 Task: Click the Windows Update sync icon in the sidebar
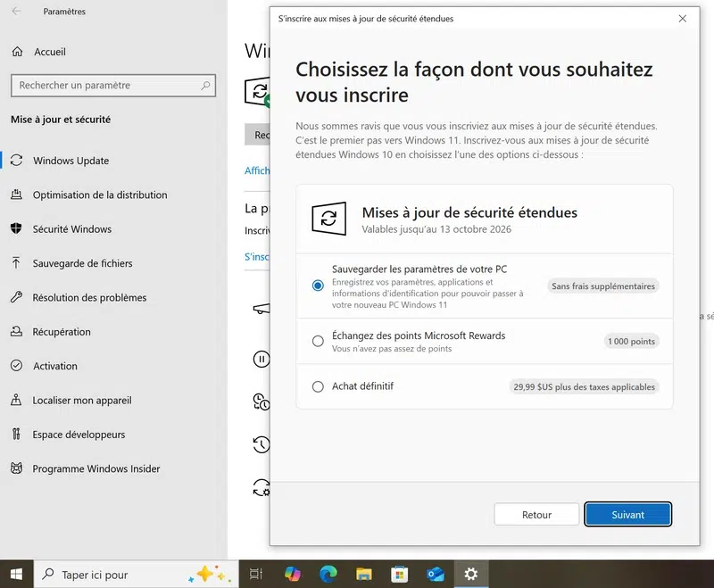16,161
